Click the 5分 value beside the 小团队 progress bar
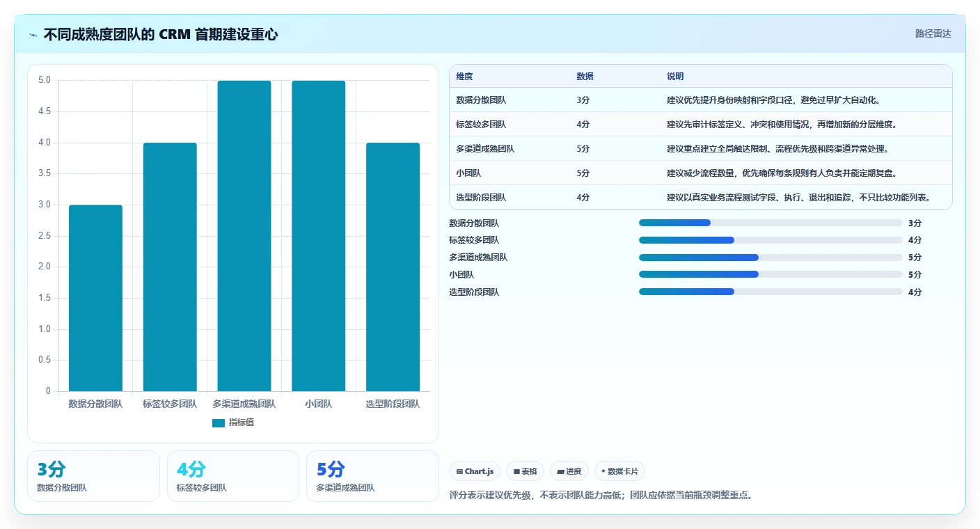The width and height of the screenshot is (980, 529). coord(915,275)
